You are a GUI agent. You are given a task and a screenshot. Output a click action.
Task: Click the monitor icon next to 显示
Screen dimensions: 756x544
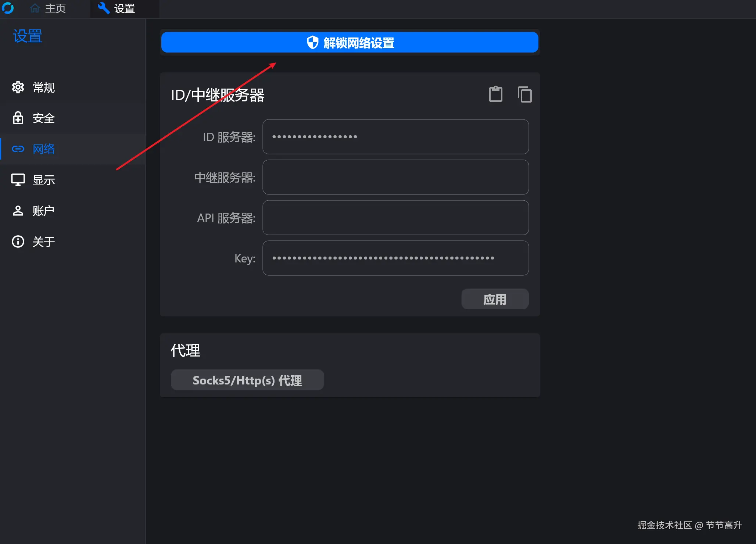click(18, 180)
